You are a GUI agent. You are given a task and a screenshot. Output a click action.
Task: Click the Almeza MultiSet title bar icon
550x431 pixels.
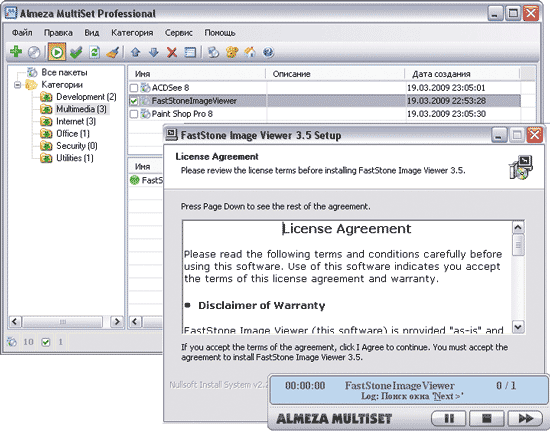pos(11,13)
